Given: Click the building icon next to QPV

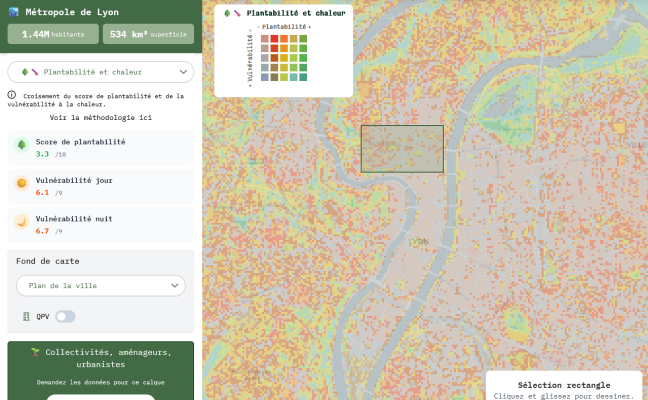Looking at the screenshot, I should 26,317.
